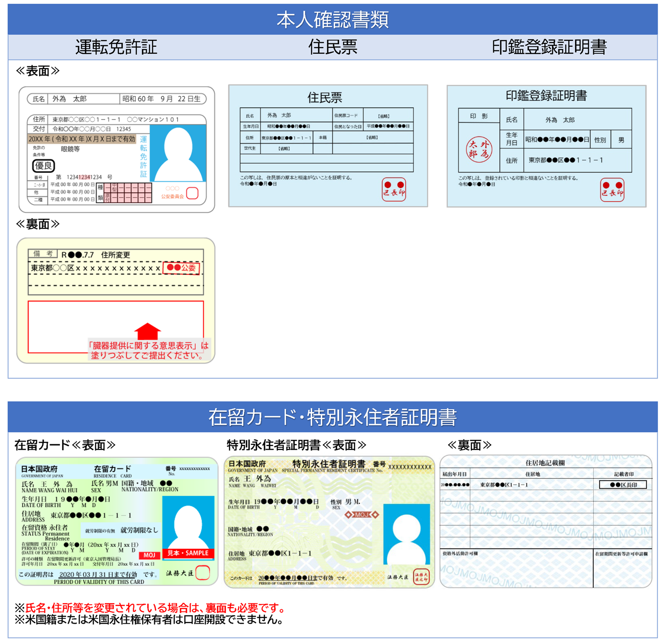Viewport: 668px width, 644px height.
Task: Click the round red 外為太郎 seal stamp
Action: tap(479, 150)
